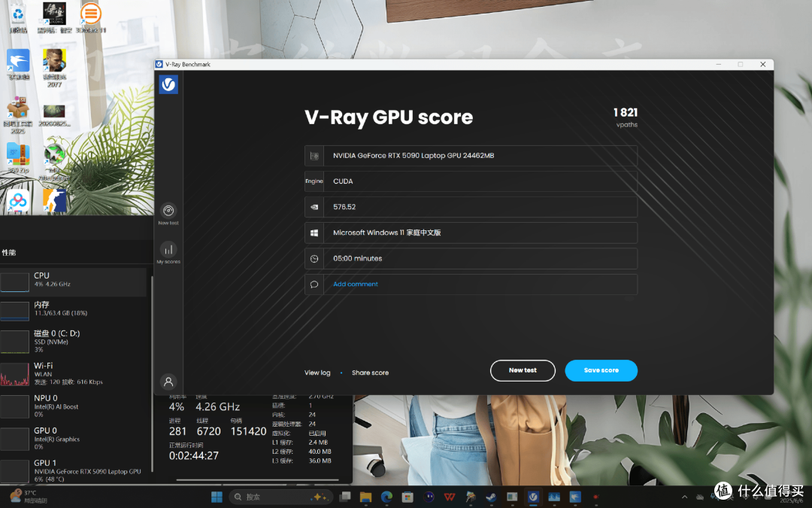The height and width of the screenshot is (508, 812).
Task: Click the 05:00 minutes duration text
Action: click(x=357, y=259)
